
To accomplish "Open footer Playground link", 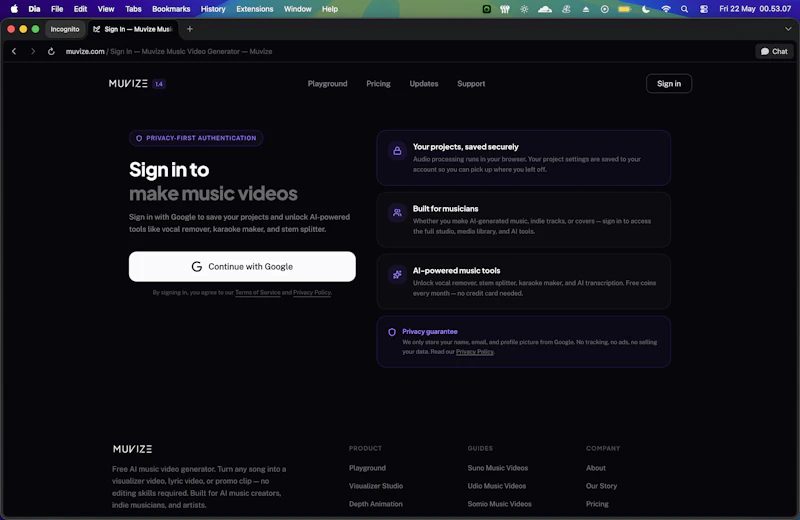I will 367,467.
